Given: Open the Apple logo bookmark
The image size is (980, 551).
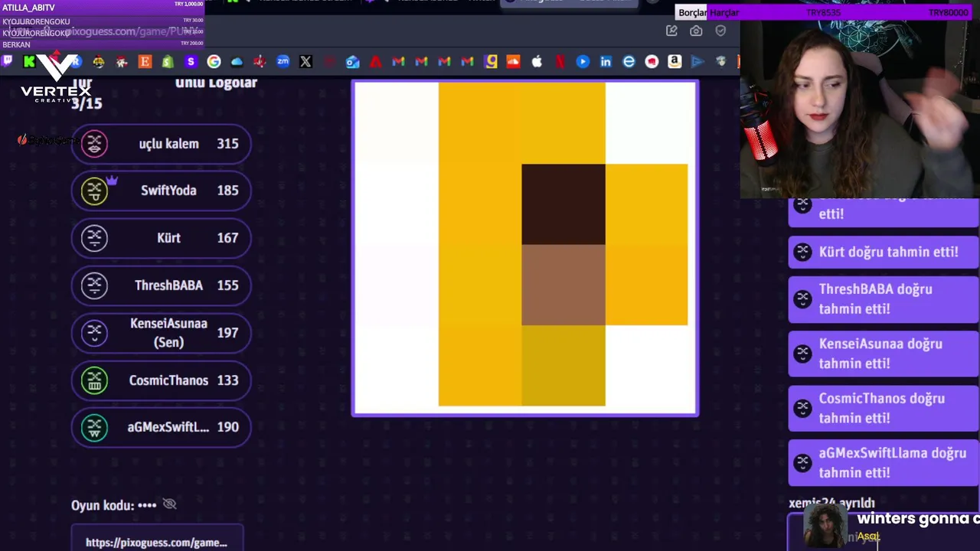Looking at the screenshot, I should click(x=537, y=62).
